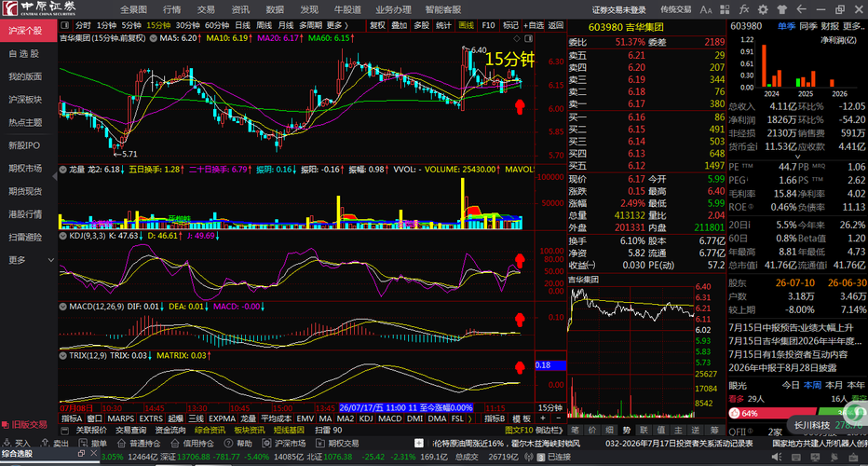
Task: Close the 综合选股 panel
Action: 93,453
